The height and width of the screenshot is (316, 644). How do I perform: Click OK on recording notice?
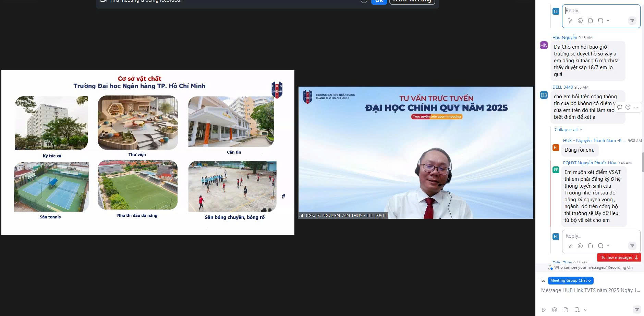coord(379,1)
